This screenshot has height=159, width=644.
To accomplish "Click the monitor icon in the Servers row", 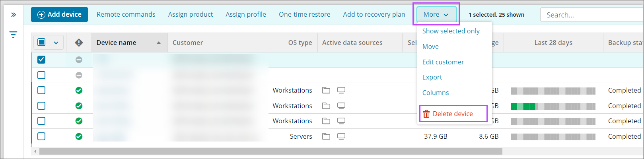I will pyautogui.click(x=341, y=136).
